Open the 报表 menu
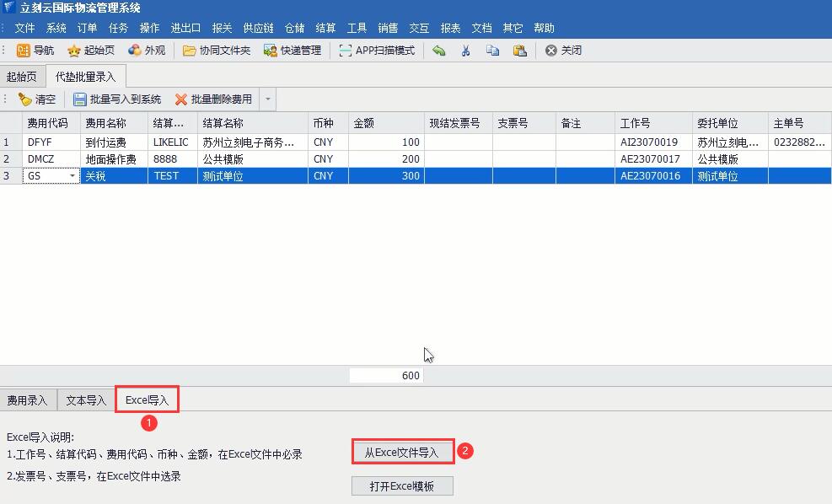832x504 pixels. click(x=450, y=28)
